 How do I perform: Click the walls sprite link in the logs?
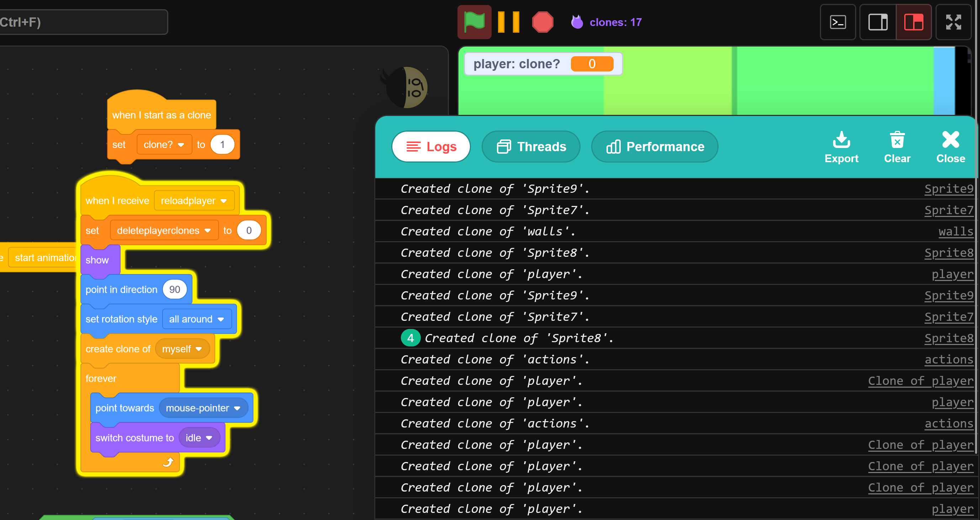point(956,231)
